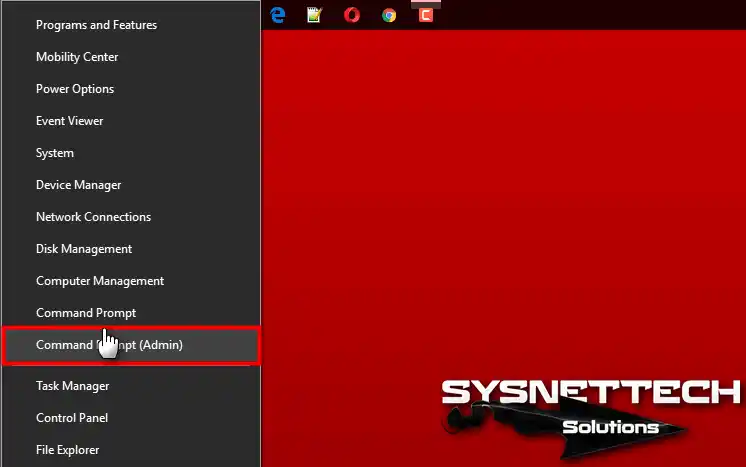Choose Network Connections
The image size is (746, 467).
(131, 217)
